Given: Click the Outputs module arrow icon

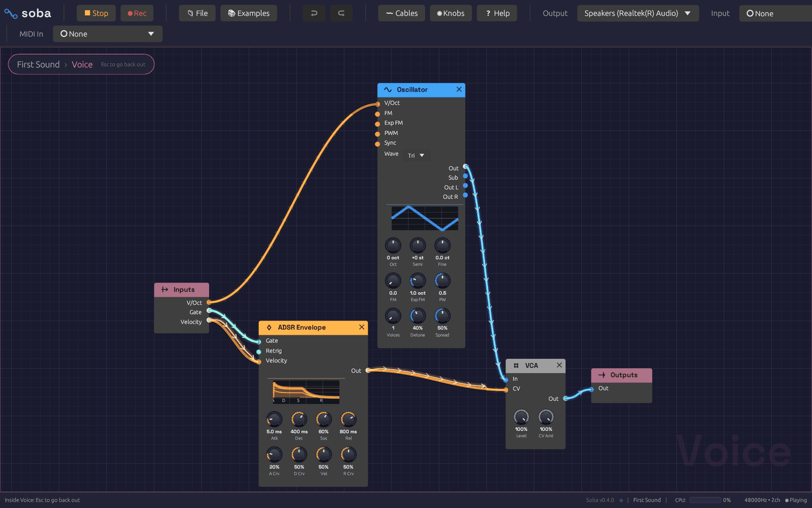Looking at the screenshot, I should [x=602, y=375].
